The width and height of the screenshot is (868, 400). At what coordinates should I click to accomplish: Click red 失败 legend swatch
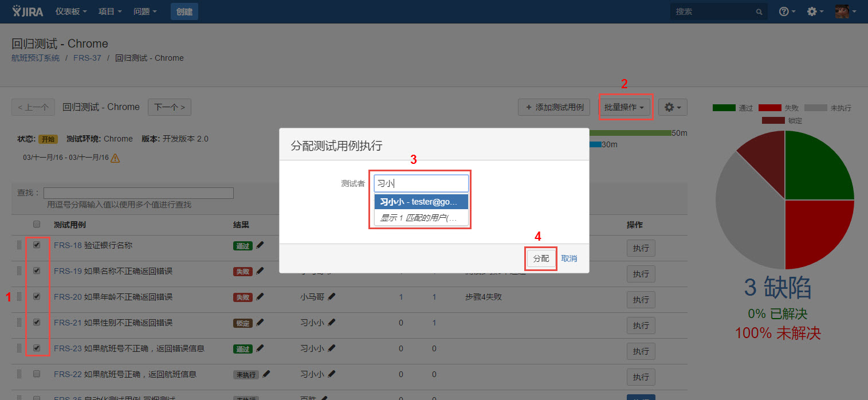coord(770,108)
